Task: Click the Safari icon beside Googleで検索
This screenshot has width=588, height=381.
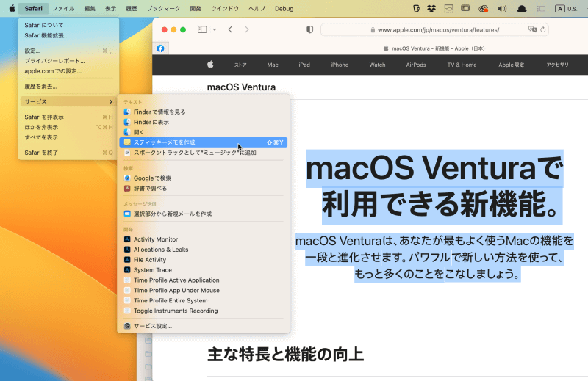Action: (x=127, y=178)
